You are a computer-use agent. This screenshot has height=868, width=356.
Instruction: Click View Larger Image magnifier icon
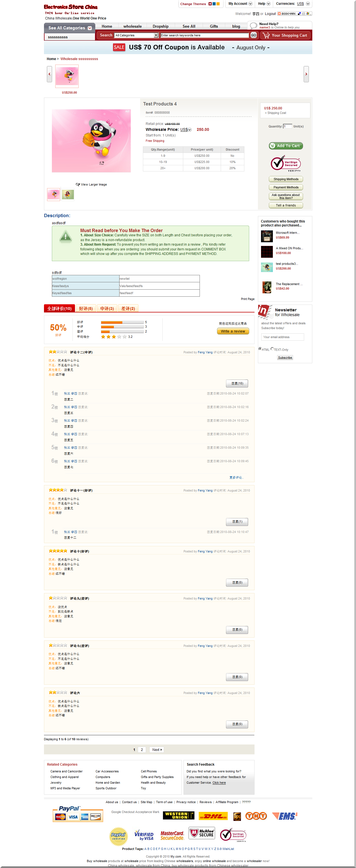[78, 185]
